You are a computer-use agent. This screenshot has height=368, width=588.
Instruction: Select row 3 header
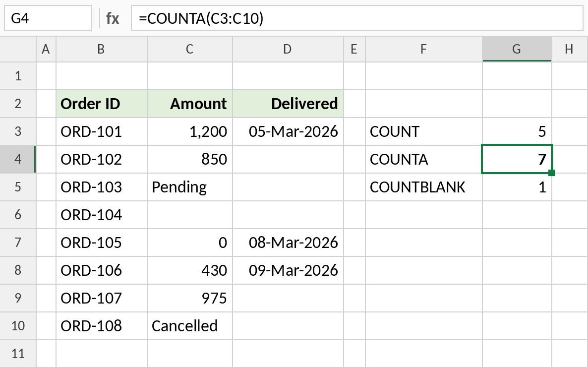pyautogui.click(x=18, y=131)
